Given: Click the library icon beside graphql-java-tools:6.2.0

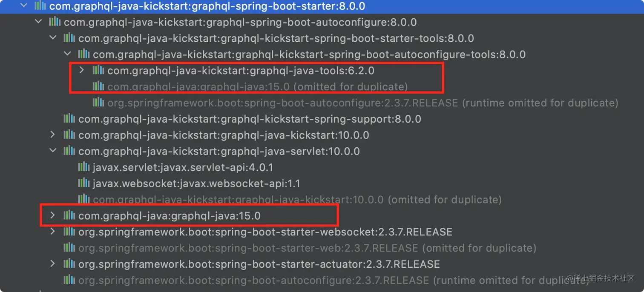Looking at the screenshot, I should point(98,70).
